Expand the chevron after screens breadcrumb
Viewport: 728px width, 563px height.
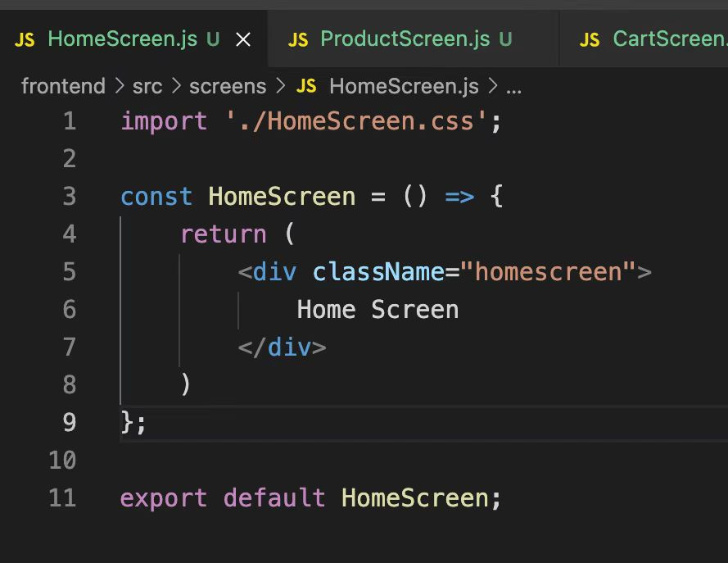(280, 86)
